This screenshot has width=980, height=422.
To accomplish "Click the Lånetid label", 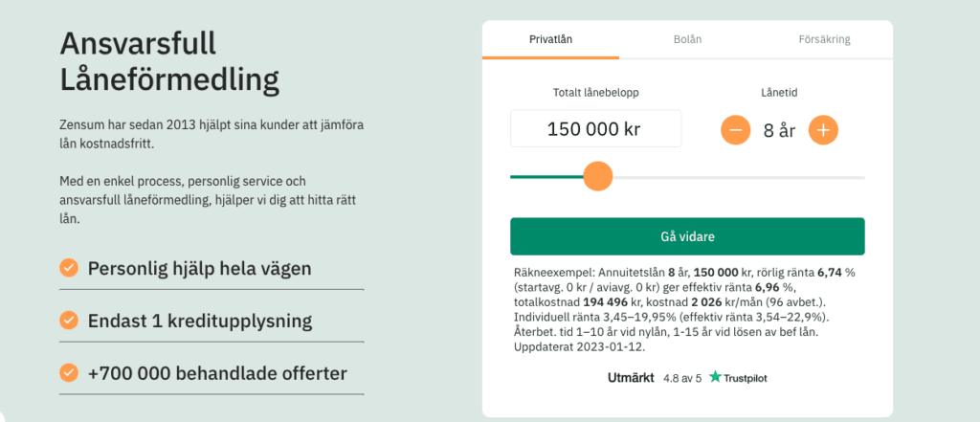I will (x=779, y=93).
